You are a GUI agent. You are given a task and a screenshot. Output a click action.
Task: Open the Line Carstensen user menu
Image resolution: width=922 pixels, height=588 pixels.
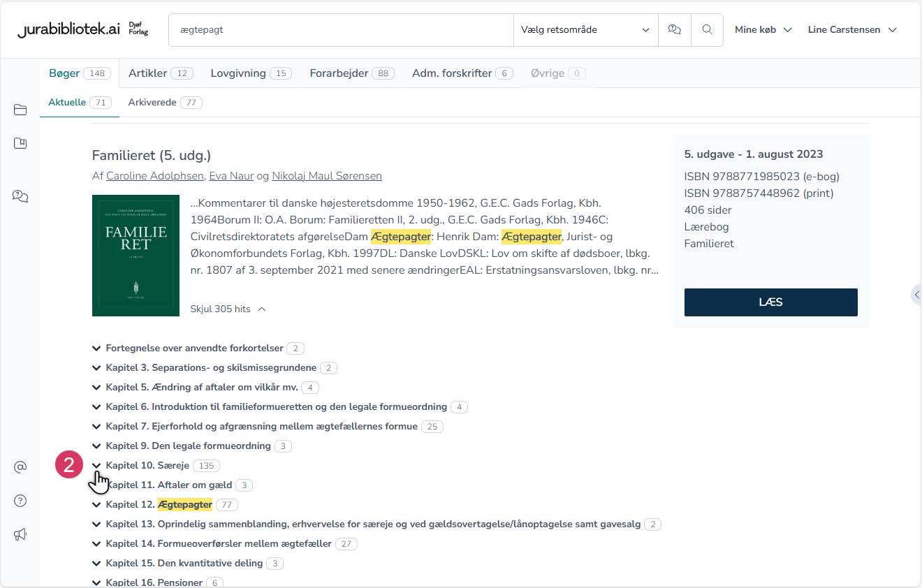(852, 30)
